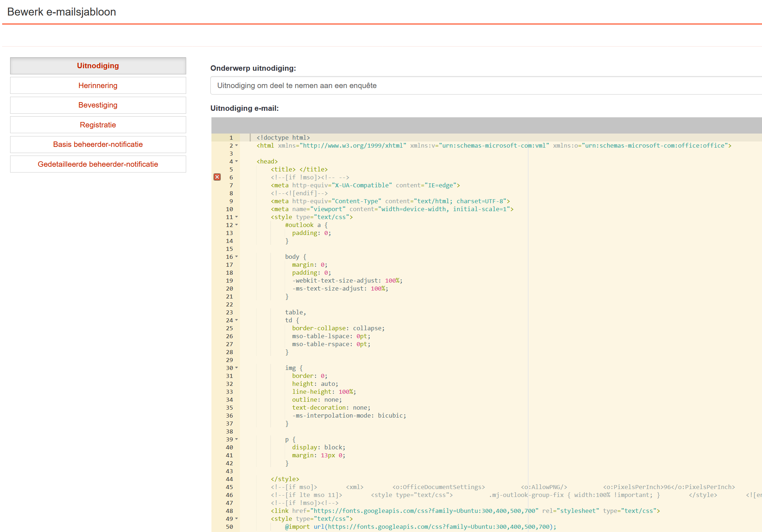Collapse the head section fold arrow
The height and width of the screenshot is (532, 762).
point(237,161)
